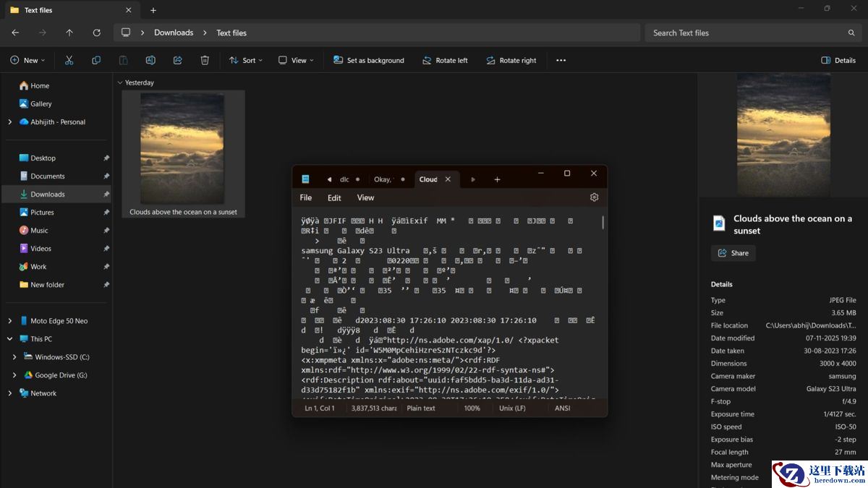Click the Share button in details pane
This screenshot has width=868, height=488.
pos(733,253)
